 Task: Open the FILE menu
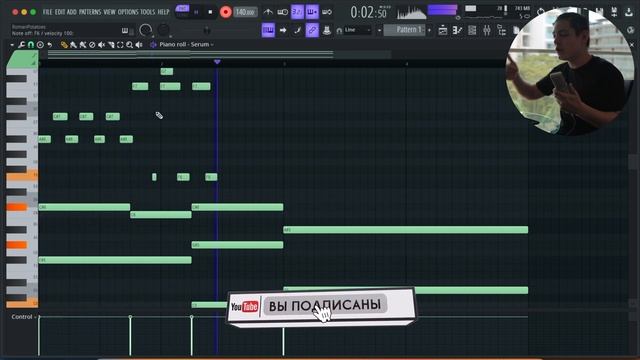tap(47, 12)
